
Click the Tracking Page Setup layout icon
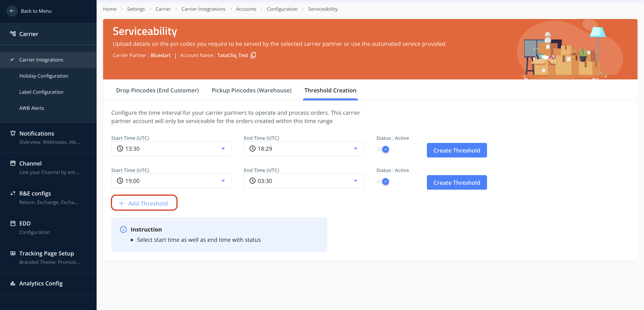click(13, 253)
